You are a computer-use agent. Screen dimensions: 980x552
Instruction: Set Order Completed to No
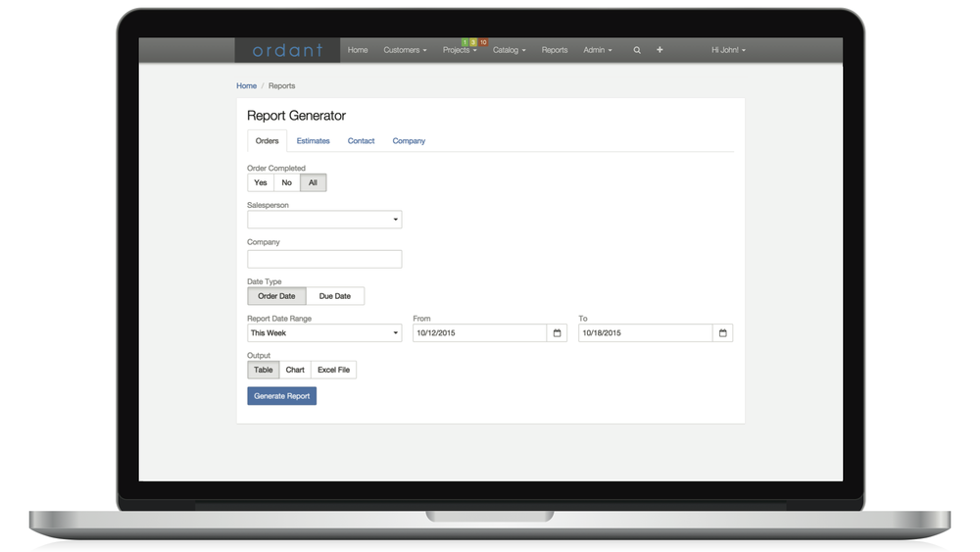pos(287,182)
